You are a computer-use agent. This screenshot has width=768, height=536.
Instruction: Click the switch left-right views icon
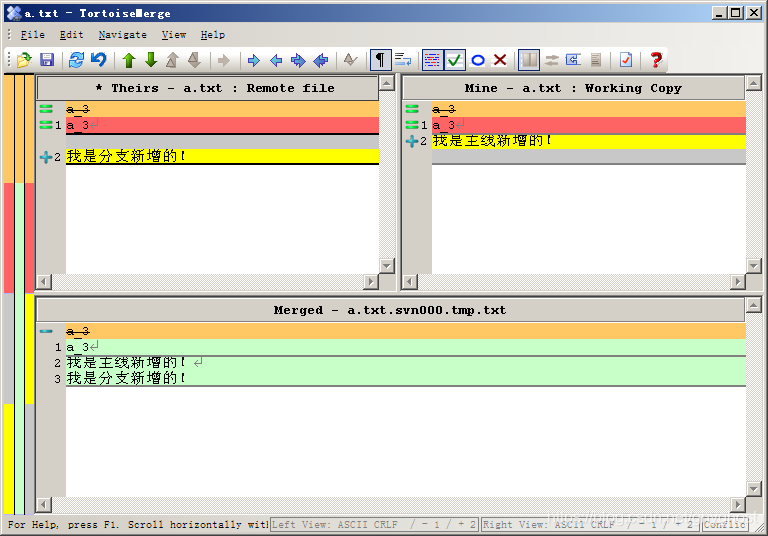tap(552, 60)
